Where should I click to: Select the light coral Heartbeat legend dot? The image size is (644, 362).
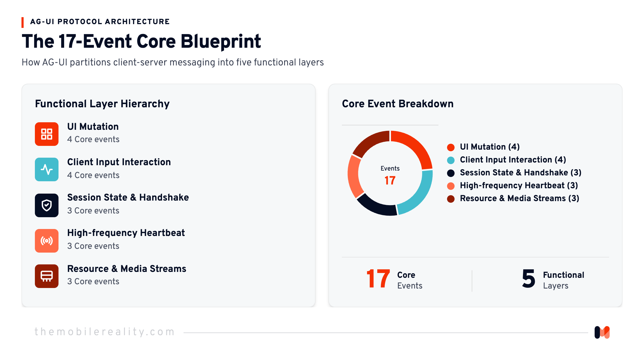coord(451,186)
